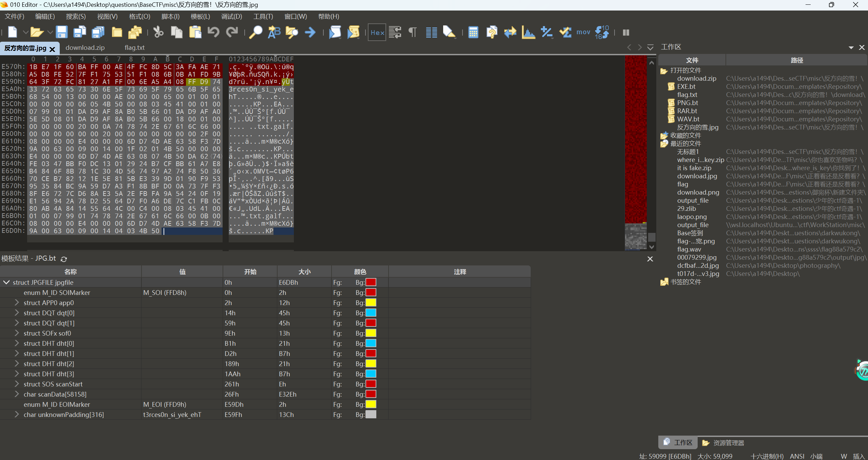Open the Calculator tool
The width and height of the screenshot is (868, 460).
pyautogui.click(x=473, y=32)
